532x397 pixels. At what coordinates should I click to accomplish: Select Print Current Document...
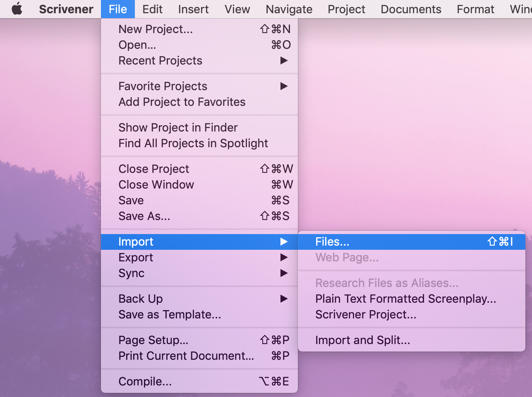point(199,356)
